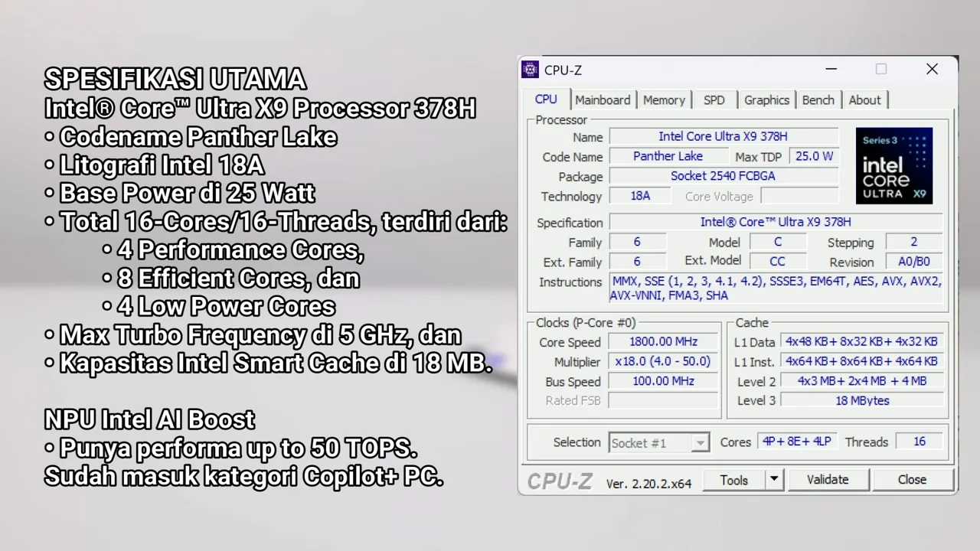This screenshot has height=551, width=980.
Task: Open the Memory tab
Action: click(x=664, y=100)
